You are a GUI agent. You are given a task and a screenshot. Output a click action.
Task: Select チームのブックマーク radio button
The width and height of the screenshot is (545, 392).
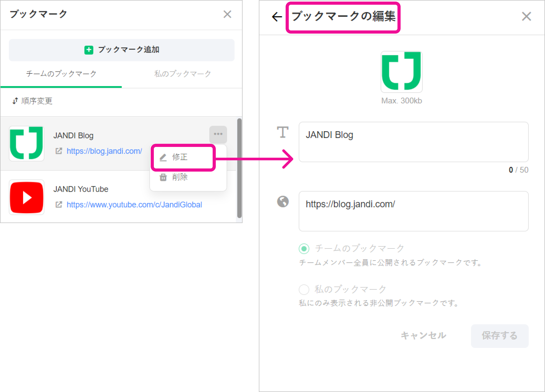pyautogui.click(x=304, y=248)
